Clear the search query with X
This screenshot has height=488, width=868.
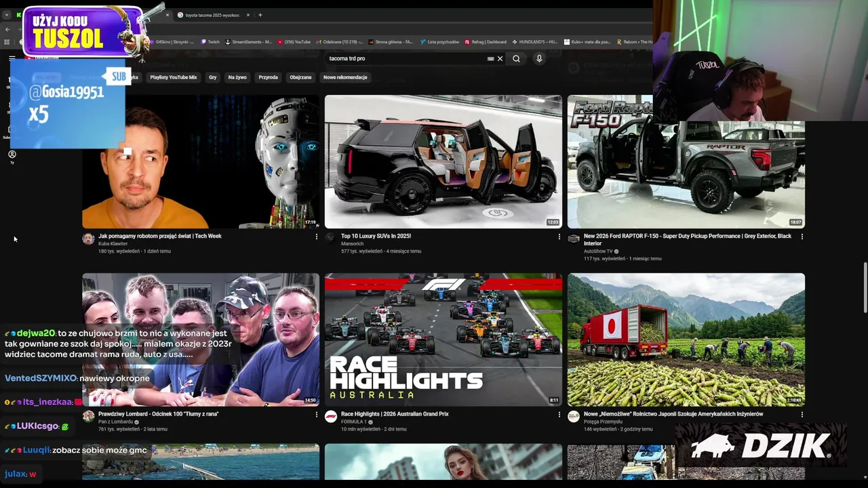click(x=500, y=58)
